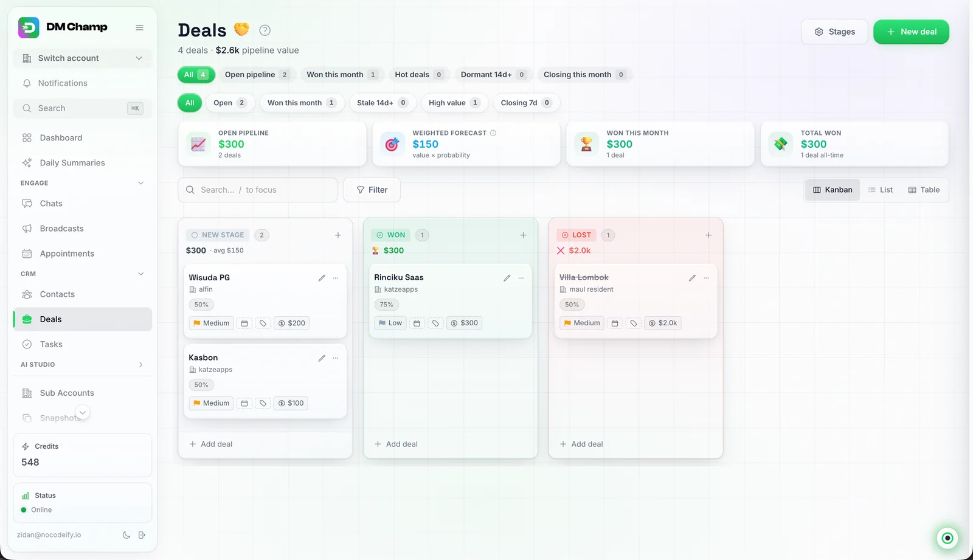
Task: Open the more options menu on Kasbon card
Action: point(336,358)
